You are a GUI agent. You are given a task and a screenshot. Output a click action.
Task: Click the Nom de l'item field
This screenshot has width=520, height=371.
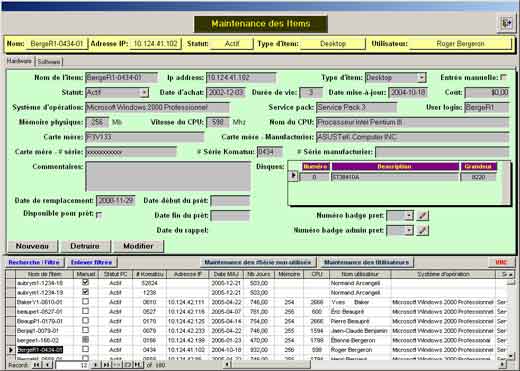point(121,78)
